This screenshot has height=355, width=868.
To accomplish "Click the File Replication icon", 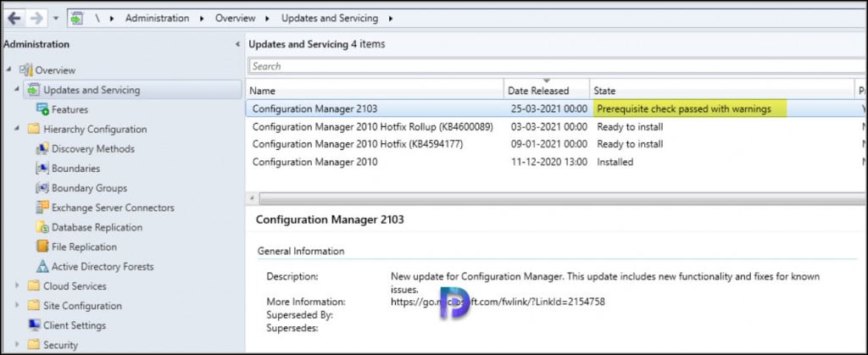I will click(x=42, y=247).
